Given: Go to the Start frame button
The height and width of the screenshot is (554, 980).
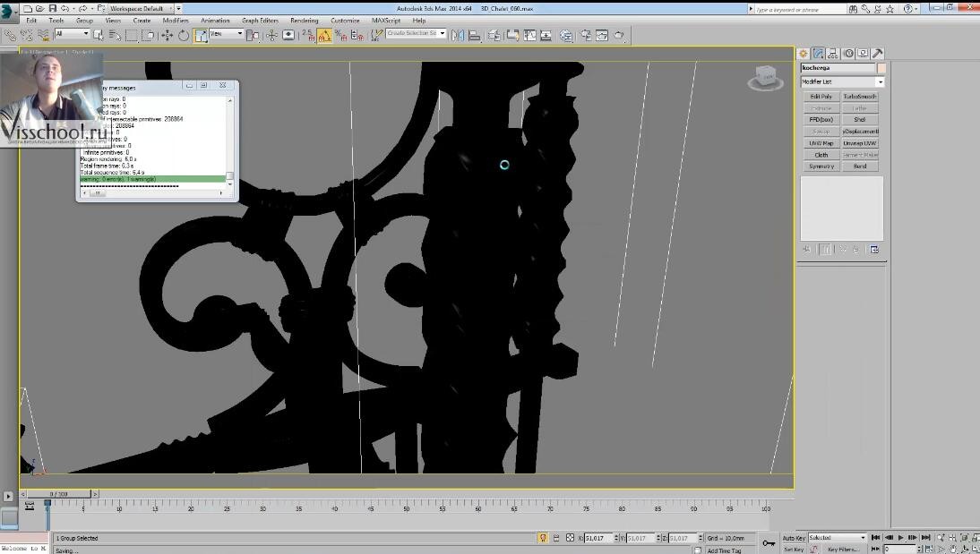Looking at the screenshot, I should [875, 538].
